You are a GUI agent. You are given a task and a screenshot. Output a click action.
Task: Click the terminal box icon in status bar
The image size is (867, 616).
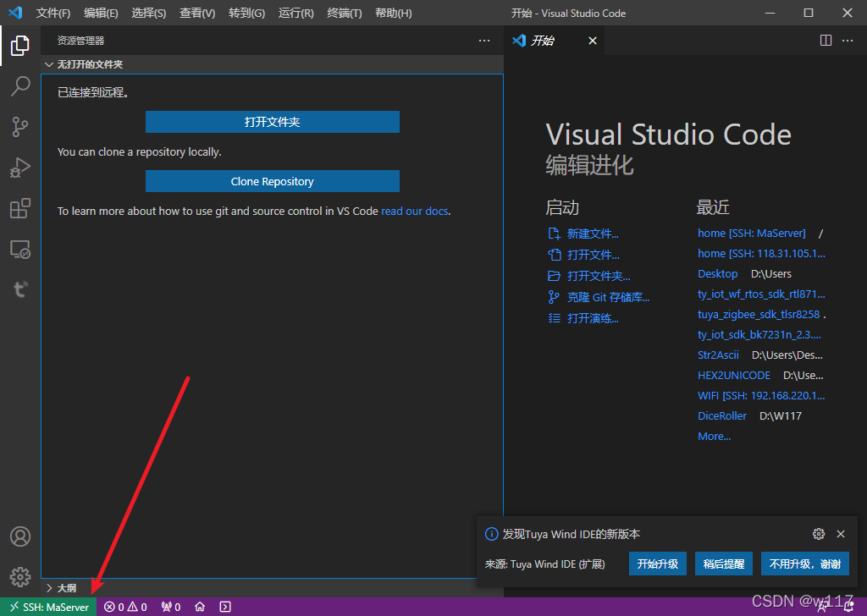click(225, 607)
